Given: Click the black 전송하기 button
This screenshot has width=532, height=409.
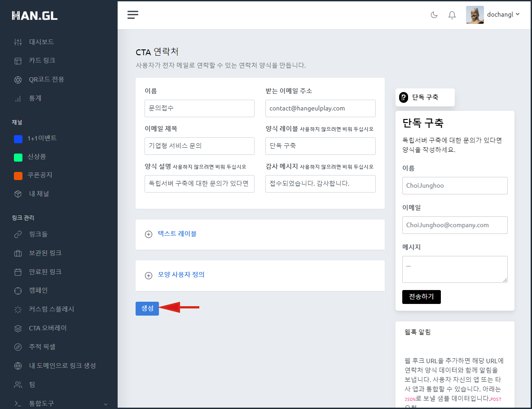Looking at the screenshot, I should click(x=422, y=297).
